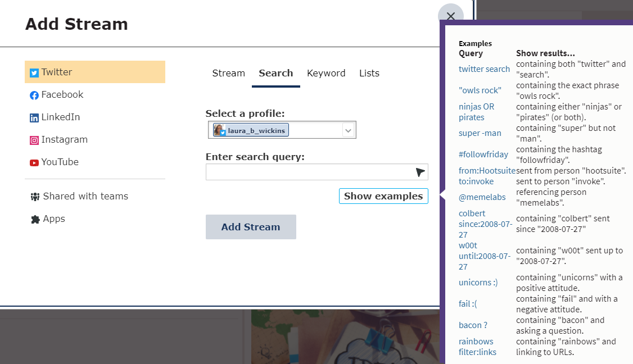633x364 pixels.
Task: Switch to the Stream tab
Action: pos(228,73)
